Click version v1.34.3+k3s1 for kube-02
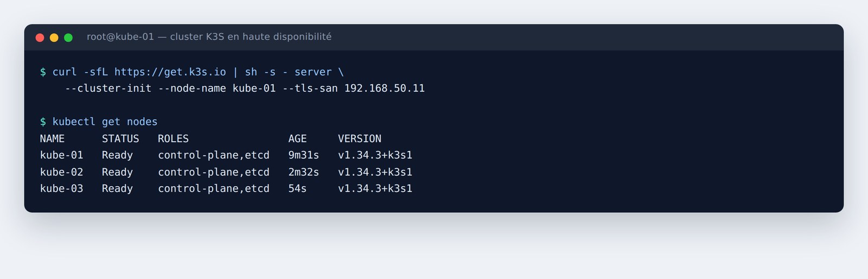Screen dimensions: 868x279 (375, 172)
